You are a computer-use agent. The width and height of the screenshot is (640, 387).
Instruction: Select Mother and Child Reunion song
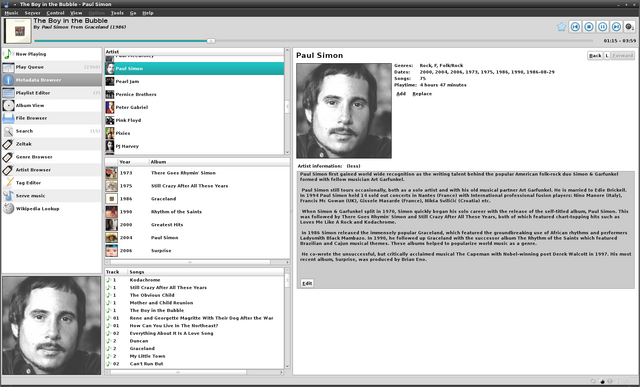pos(194,303)
